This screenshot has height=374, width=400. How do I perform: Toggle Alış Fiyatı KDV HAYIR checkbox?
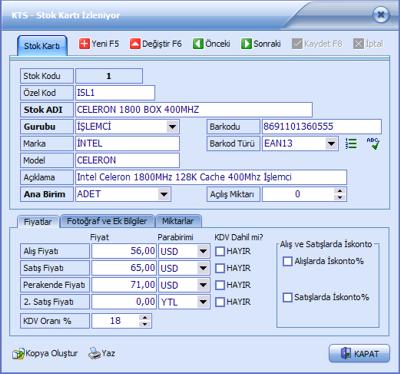[x=220, y=251]
